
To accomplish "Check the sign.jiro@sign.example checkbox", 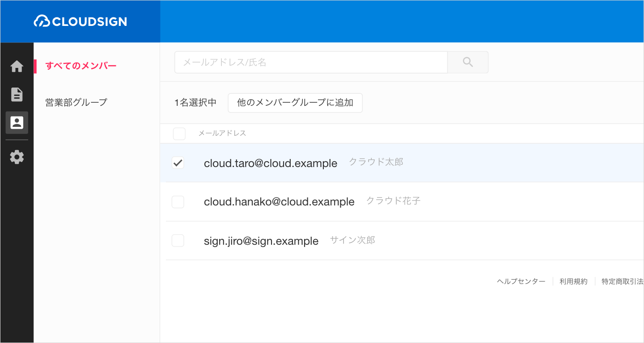I will 178,241.
